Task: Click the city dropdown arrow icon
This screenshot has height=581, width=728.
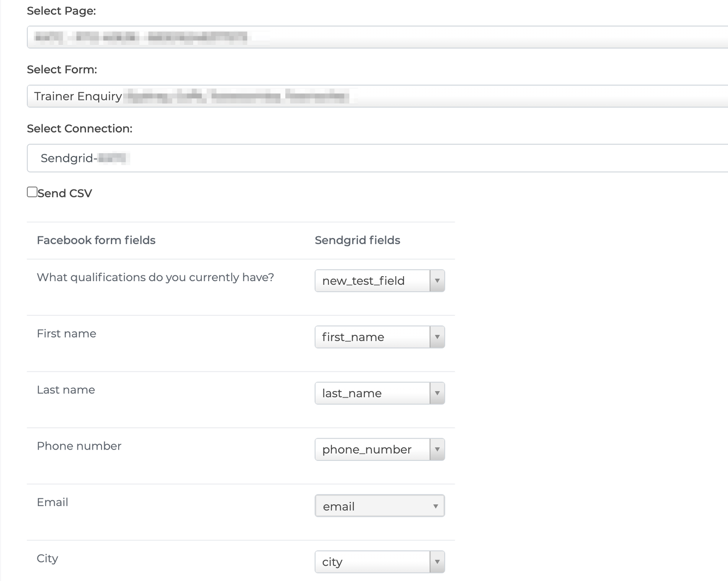Action: click(x=437, y=561)
